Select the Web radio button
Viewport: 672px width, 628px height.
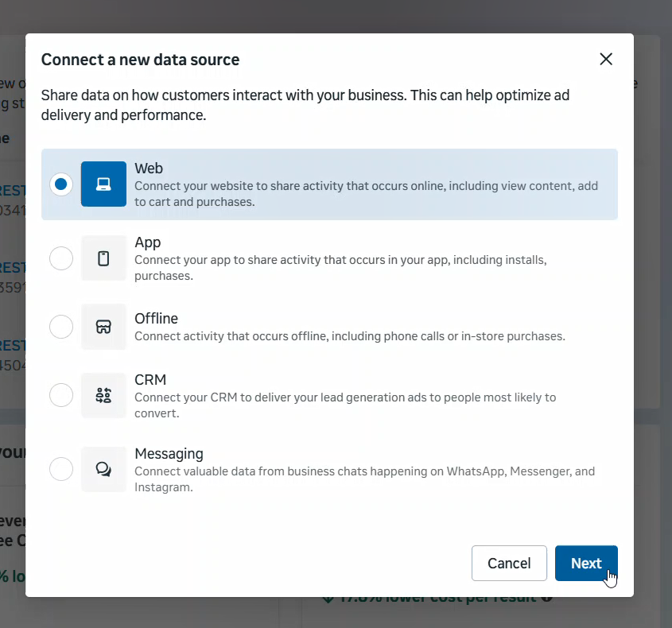tap(61, 184)
